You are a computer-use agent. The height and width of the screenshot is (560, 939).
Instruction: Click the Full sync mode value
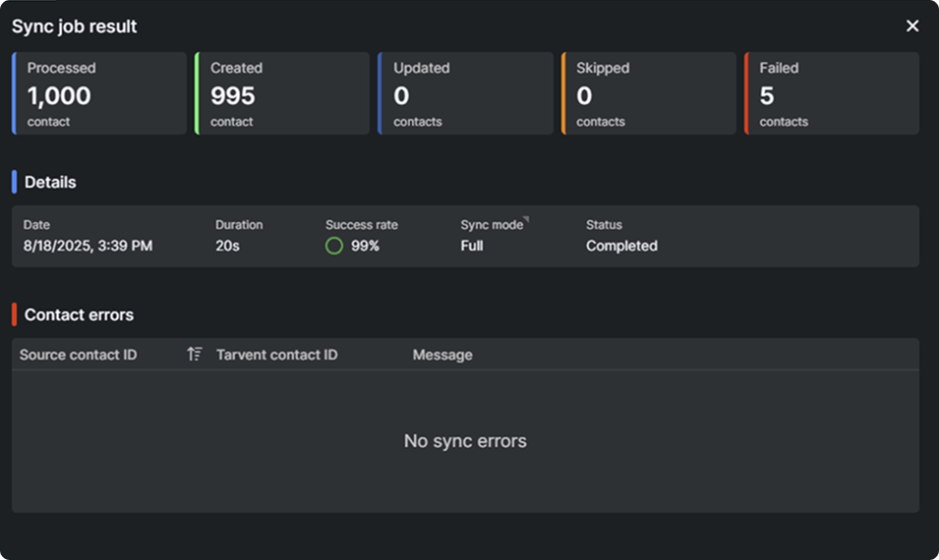(x=472, y=246)
